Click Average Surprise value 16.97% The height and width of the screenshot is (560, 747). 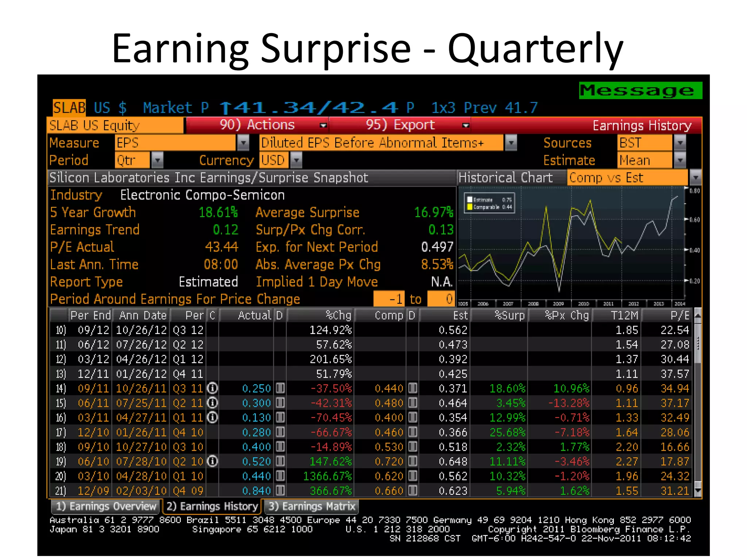click(x=434, y=212)
